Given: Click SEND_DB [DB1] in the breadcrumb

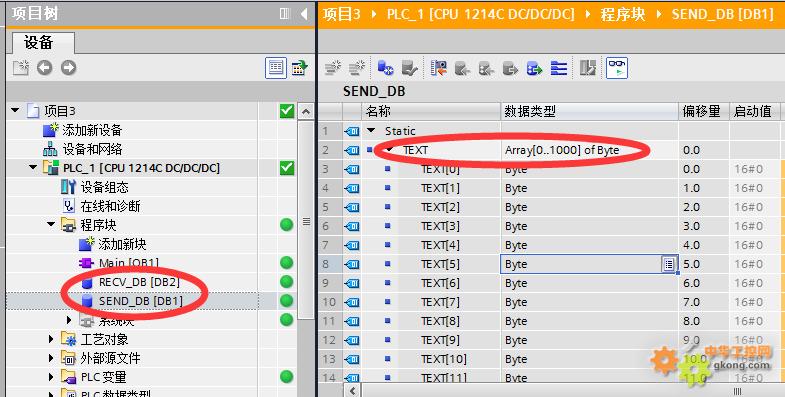Looking at the screenshot, I should pyautogui.click(x=722, y=14).
